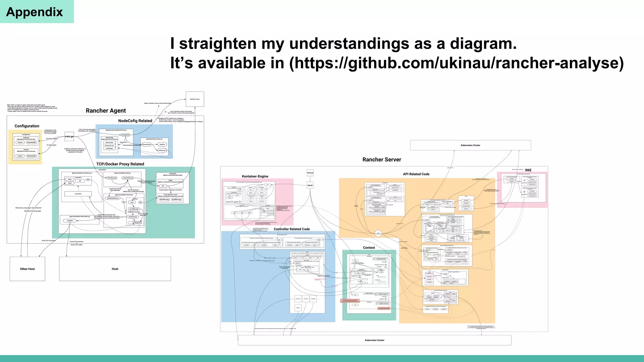Select the 'Write' node in the connection box
Image resolution: width=644 pixels, height=362 pixels.
(70, 179)
